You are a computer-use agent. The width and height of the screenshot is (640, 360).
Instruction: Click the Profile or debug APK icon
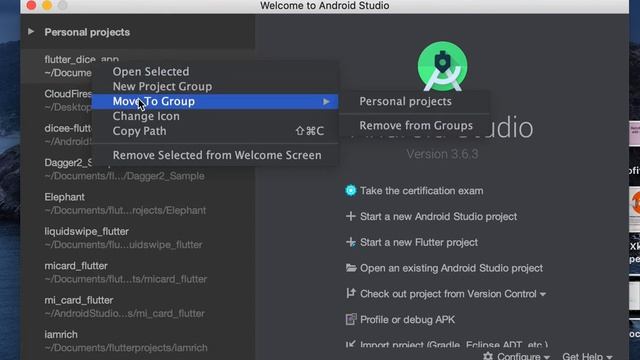351,319
